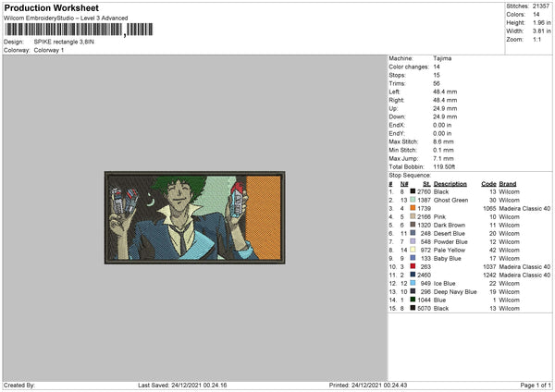Click the 'Colorway 1' value

point(49,50)
